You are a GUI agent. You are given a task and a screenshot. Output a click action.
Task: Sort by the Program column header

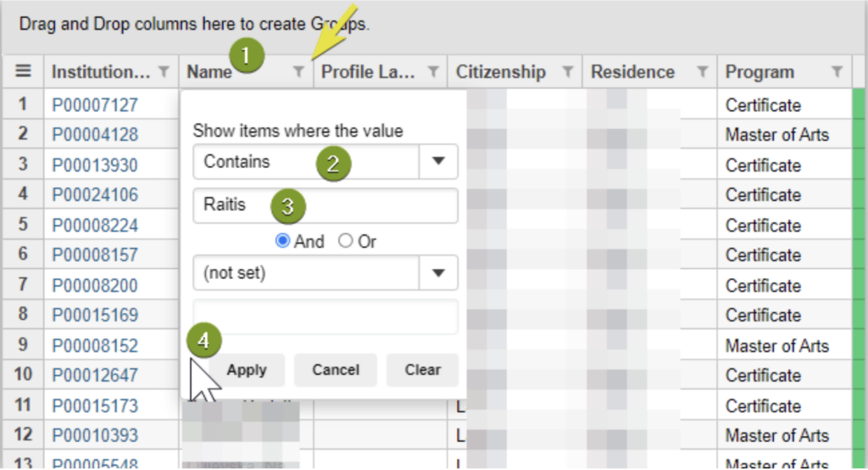(x=759, y=72)
